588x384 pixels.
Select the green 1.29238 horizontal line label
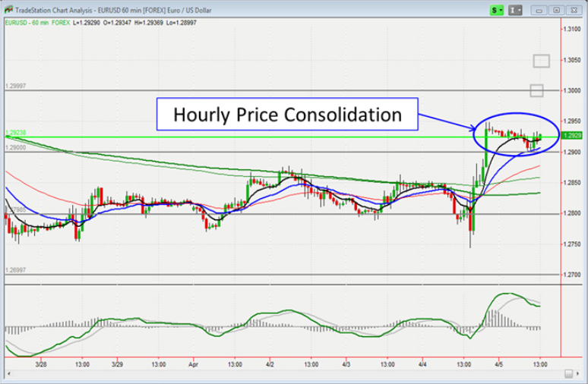(16, 133)
